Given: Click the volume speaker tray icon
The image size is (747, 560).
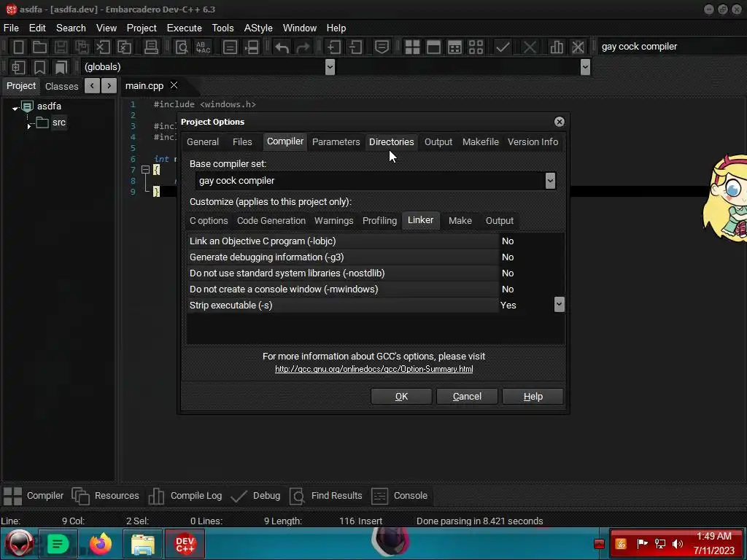Looking at the screenshot, I should pos(678,543).
